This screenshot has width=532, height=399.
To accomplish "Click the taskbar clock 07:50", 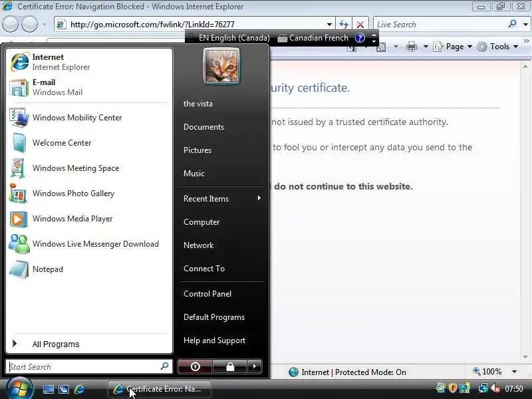I will (513, 388).
